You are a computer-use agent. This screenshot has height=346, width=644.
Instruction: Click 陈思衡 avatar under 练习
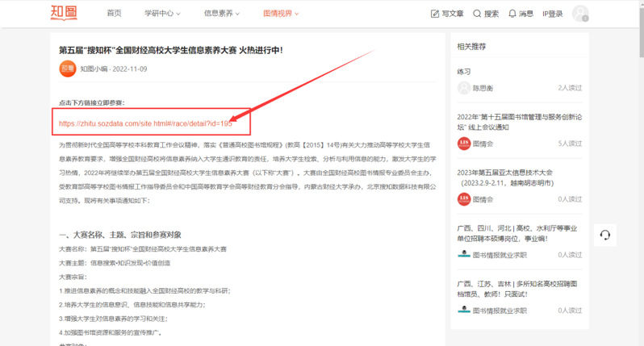click(464, 88)
